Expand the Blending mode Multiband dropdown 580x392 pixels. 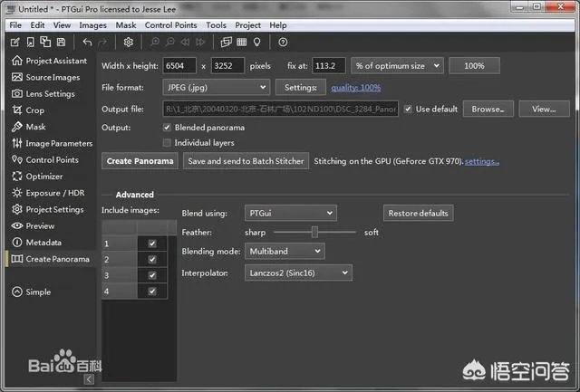[285, 251]
